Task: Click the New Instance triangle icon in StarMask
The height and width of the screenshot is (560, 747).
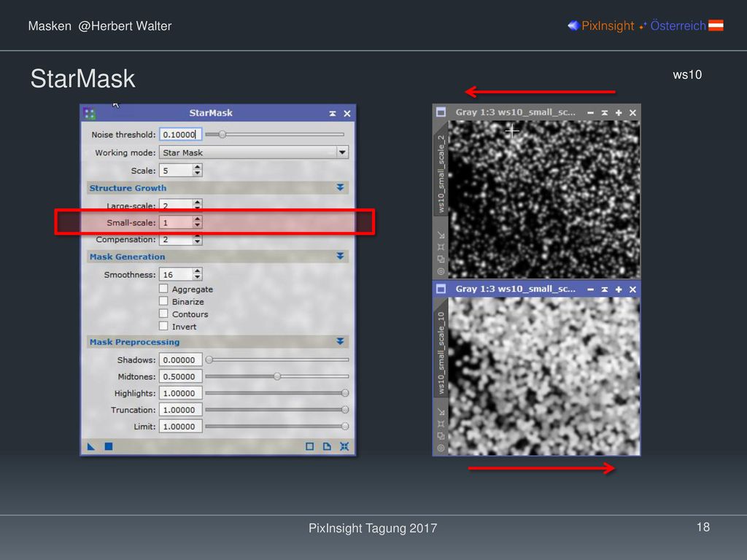Action: [x=91, y=446]
